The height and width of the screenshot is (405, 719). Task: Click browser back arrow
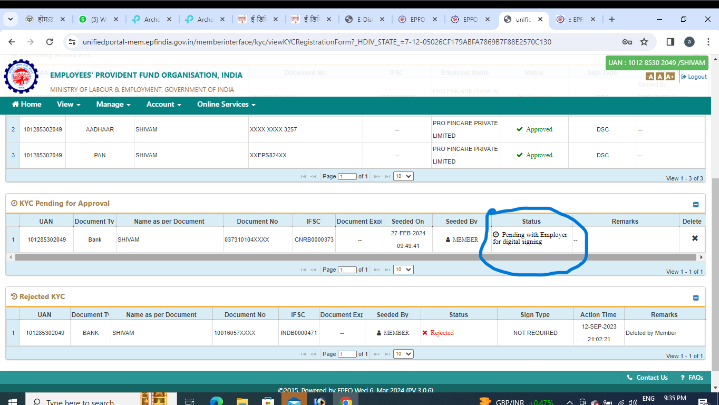point(12,42)
